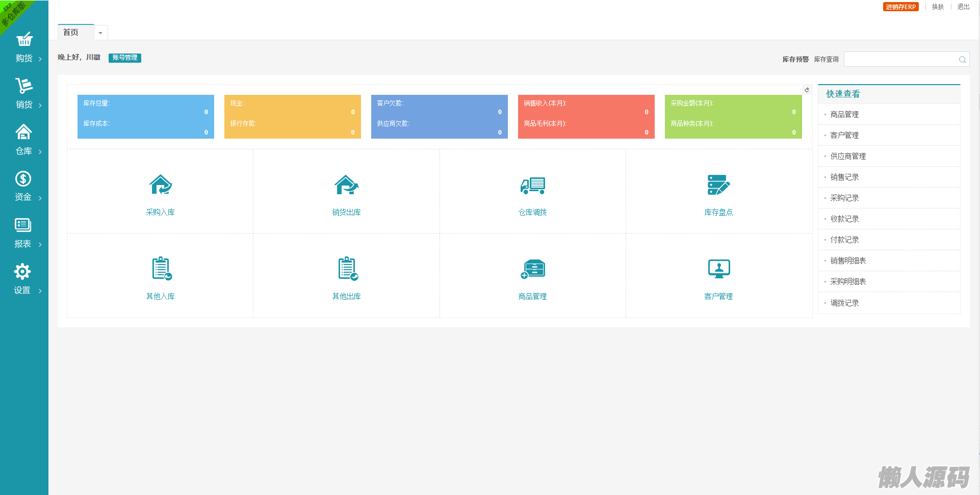Screen dimensions: 980x495
Task: Click the refresh icon above the stats cards
Action: pos(807,90)
